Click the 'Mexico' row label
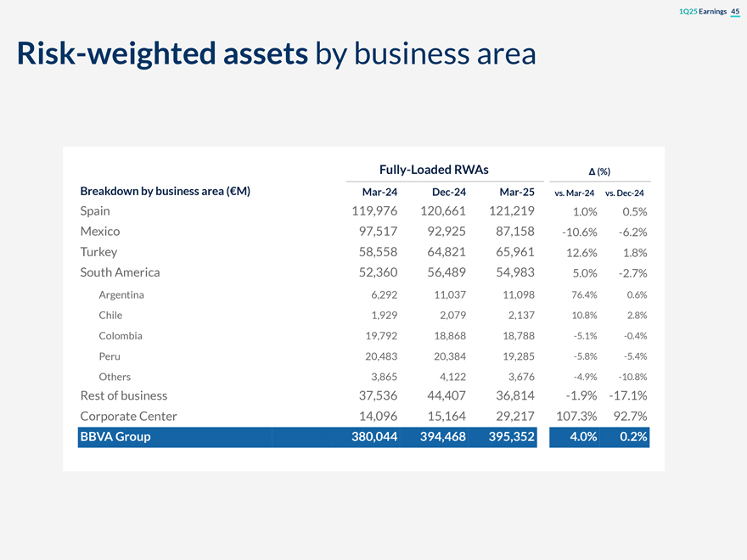Image resolution: width=747 pixels, height=560 pixels. [99, 231]
